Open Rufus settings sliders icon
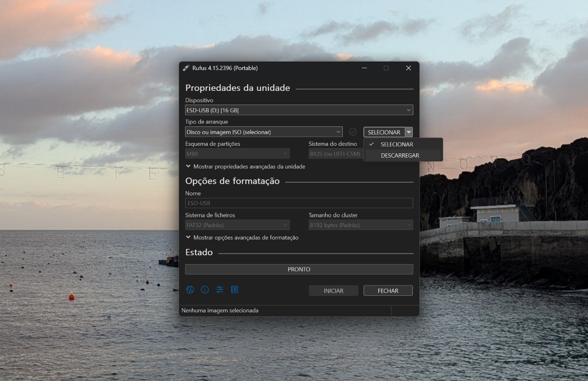 (x=220, y=290)
